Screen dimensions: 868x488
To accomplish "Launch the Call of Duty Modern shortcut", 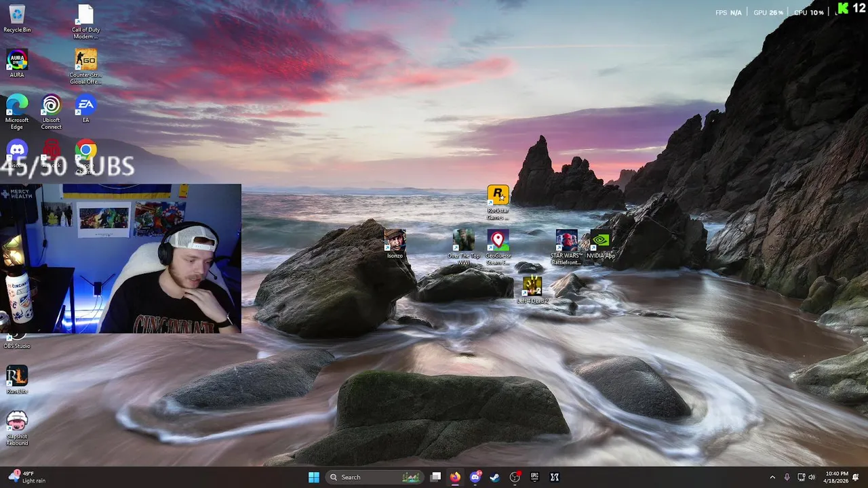I will (x=85, y=22).
